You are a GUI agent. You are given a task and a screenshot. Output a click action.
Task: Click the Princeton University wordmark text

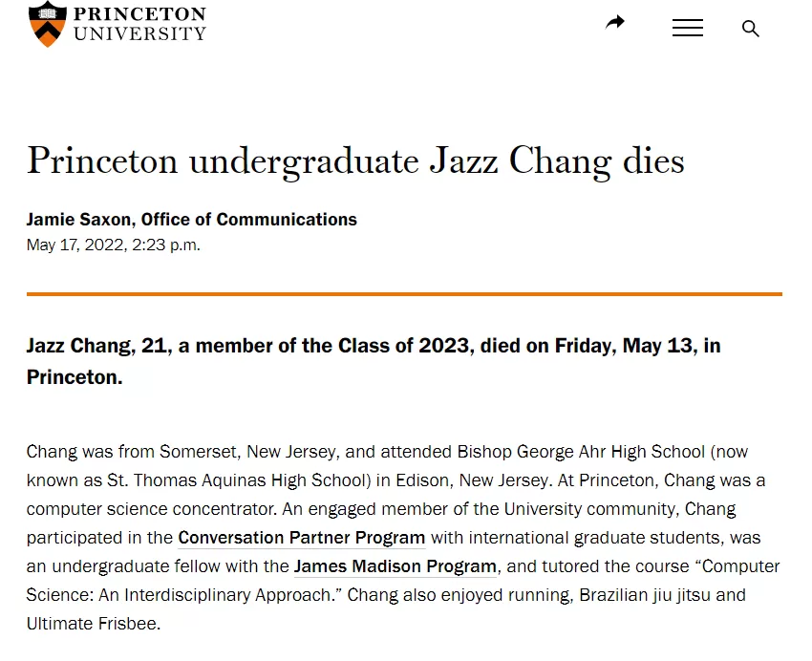139,24
